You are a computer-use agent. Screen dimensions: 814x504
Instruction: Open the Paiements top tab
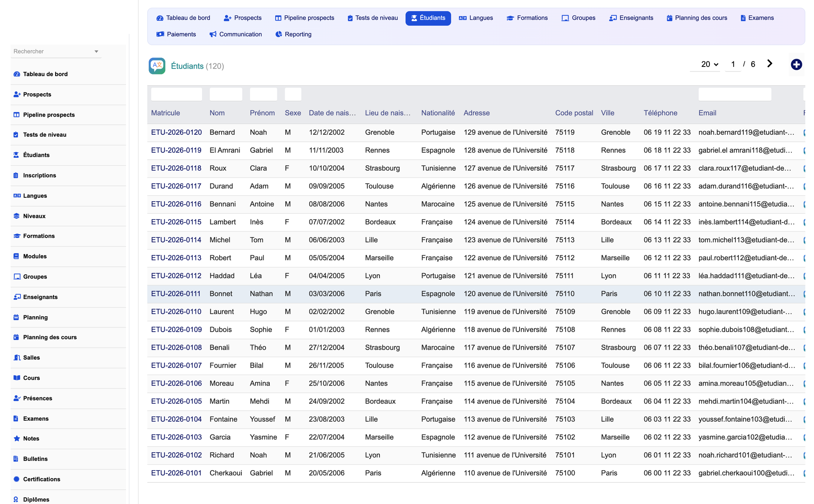pyautogui.click(x=176, y=34)
